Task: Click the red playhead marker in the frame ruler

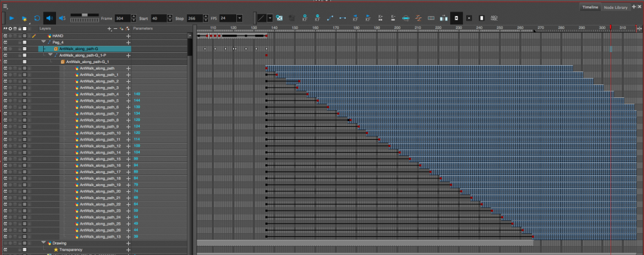Action: coord(611,28)
